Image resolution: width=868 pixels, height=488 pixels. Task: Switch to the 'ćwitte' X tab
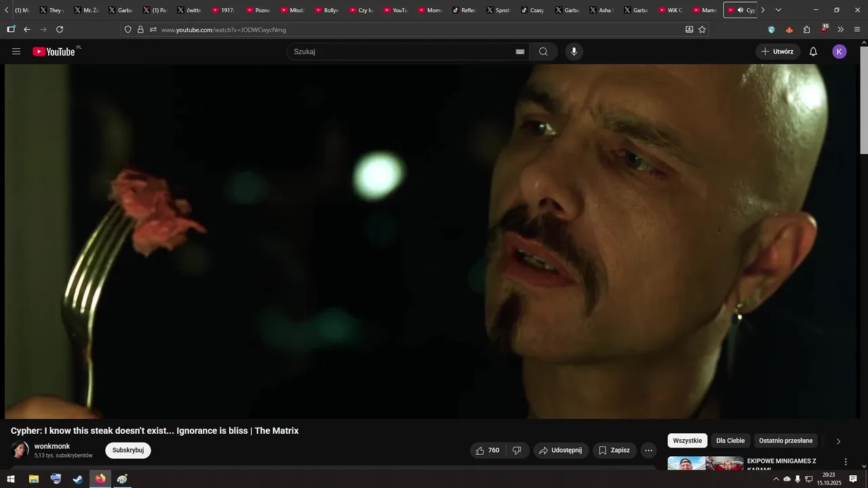click(189, 10)
